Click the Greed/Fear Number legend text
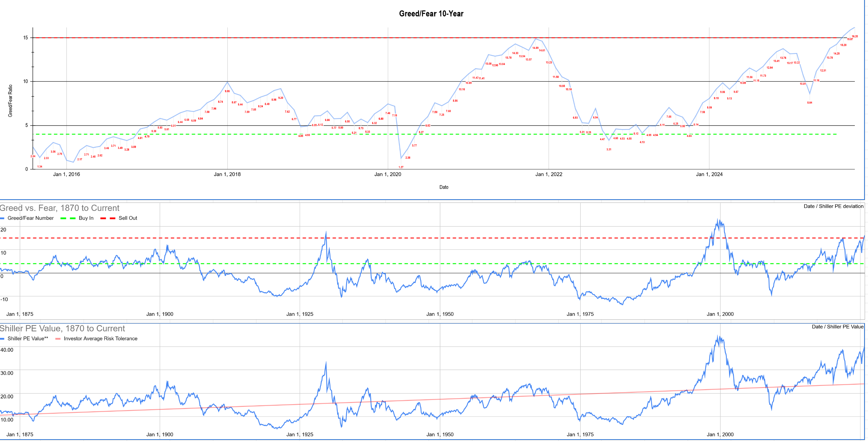The image size is (868, 441). [x=30, y=218]
